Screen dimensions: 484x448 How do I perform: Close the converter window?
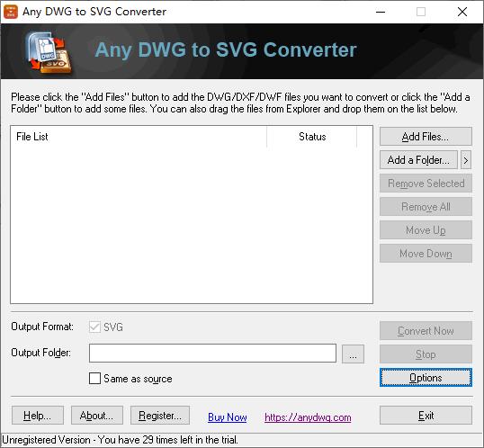[x=462, y=12]
